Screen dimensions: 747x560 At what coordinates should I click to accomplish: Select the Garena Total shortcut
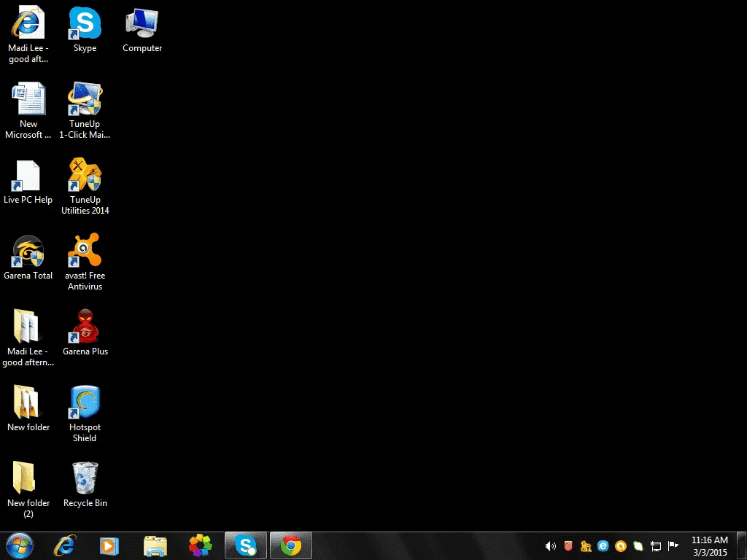point(28,257)
